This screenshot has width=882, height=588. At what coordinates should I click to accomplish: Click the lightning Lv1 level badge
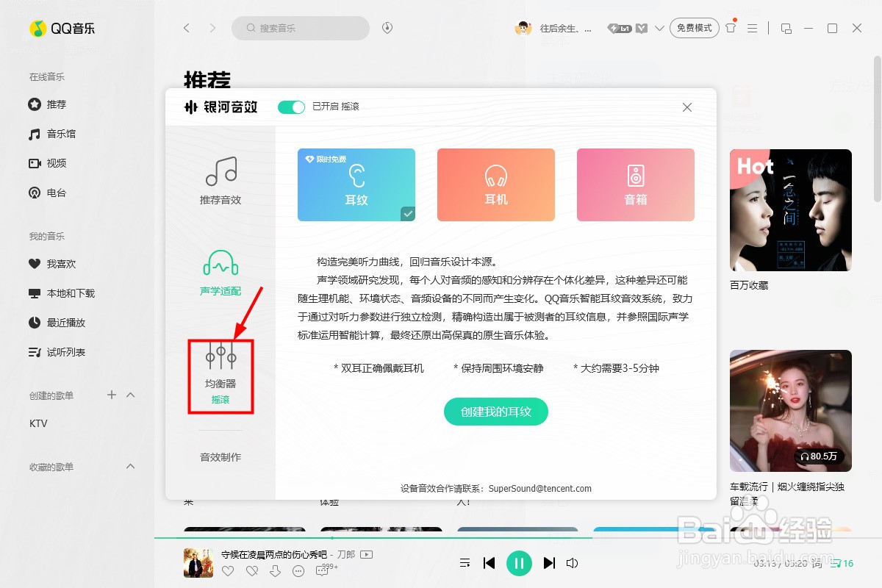[620, 28]
